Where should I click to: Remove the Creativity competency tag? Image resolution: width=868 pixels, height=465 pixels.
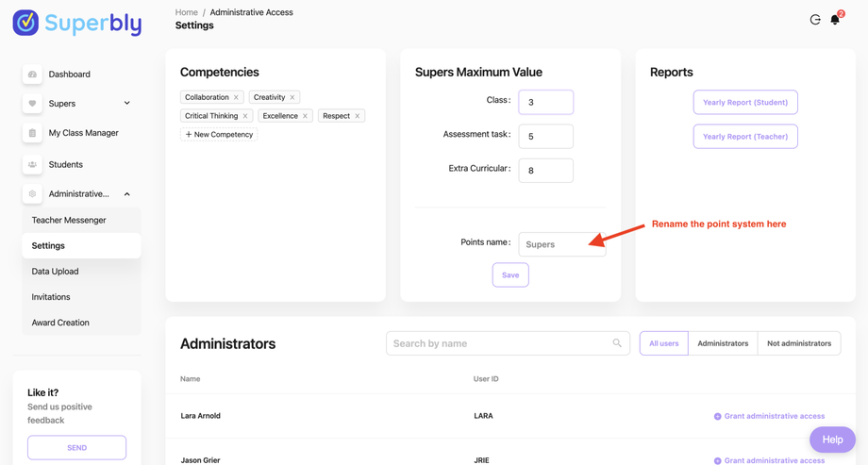coord(292,97)
